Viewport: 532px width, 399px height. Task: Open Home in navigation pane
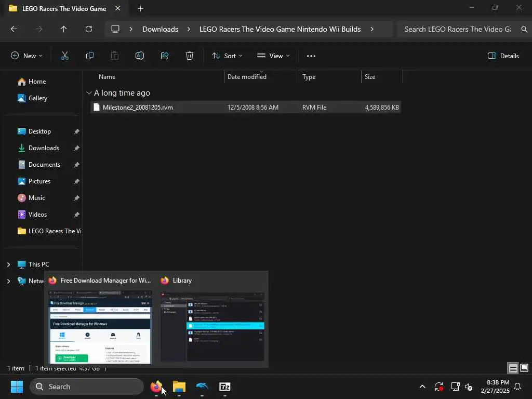point(37,82)
